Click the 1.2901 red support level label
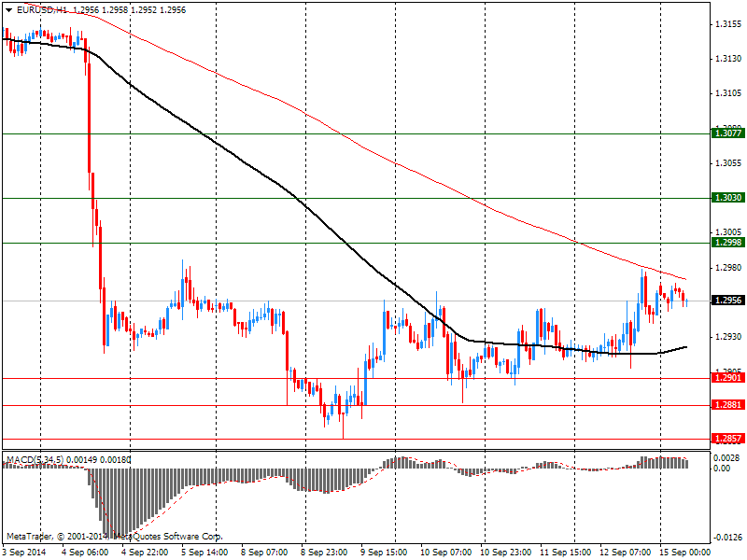Screen dimensions: 747x560 pyautogui.click(x=728, y=378)
